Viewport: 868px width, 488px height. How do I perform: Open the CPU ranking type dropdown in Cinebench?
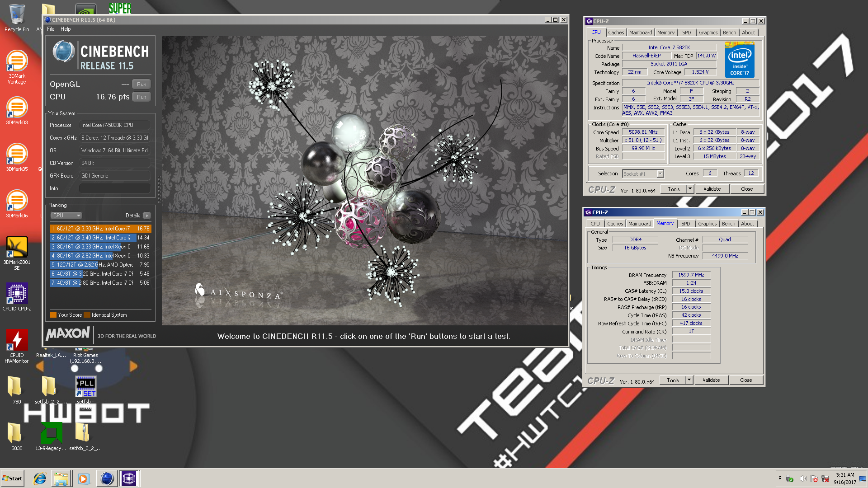pos(66,216)
